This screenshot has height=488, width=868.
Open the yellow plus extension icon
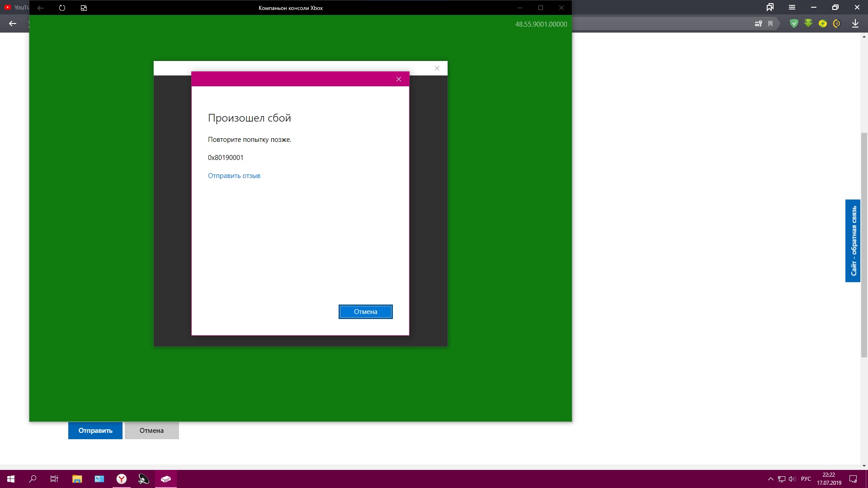(x=823, y=23)
